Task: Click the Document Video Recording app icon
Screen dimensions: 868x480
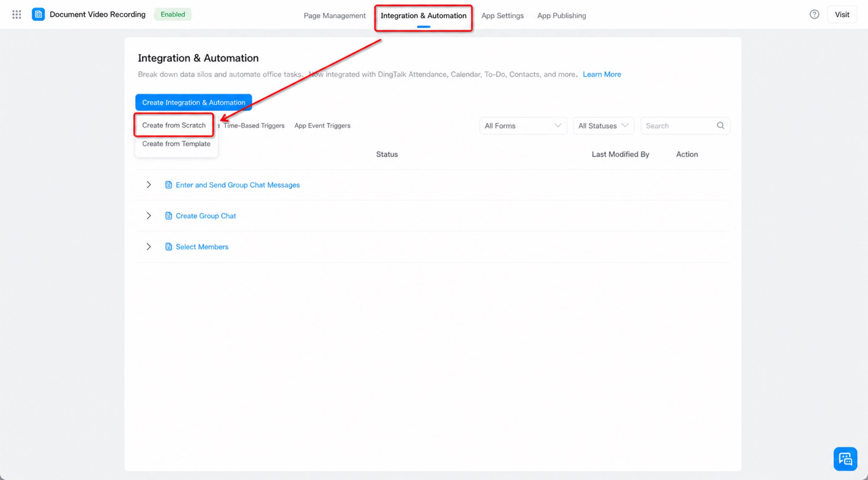Action: [x=38, y=14]
